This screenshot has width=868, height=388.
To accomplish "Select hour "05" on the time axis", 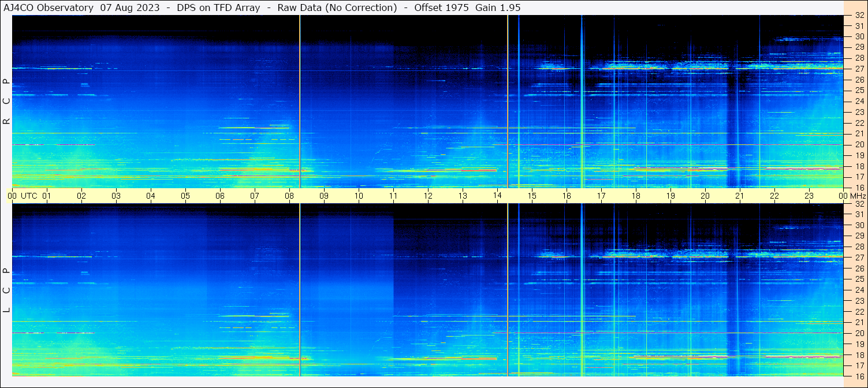I will click(x=185, y=196).
